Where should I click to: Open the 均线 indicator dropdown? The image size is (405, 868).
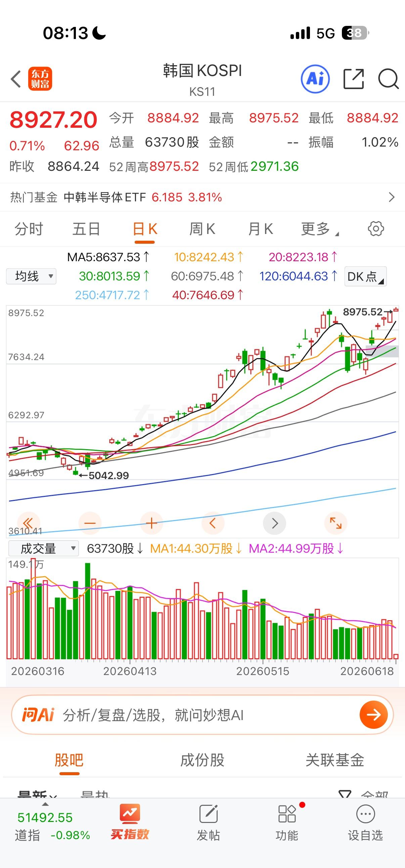31,276
